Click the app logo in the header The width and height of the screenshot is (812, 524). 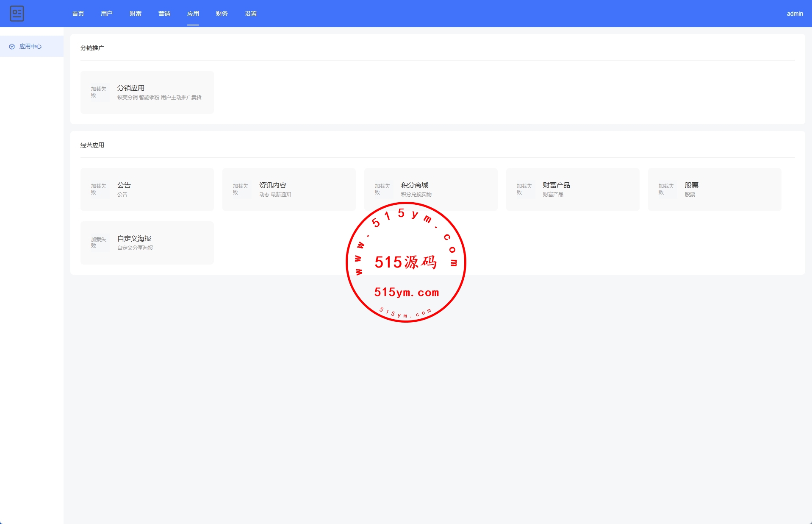coord(17,14)
